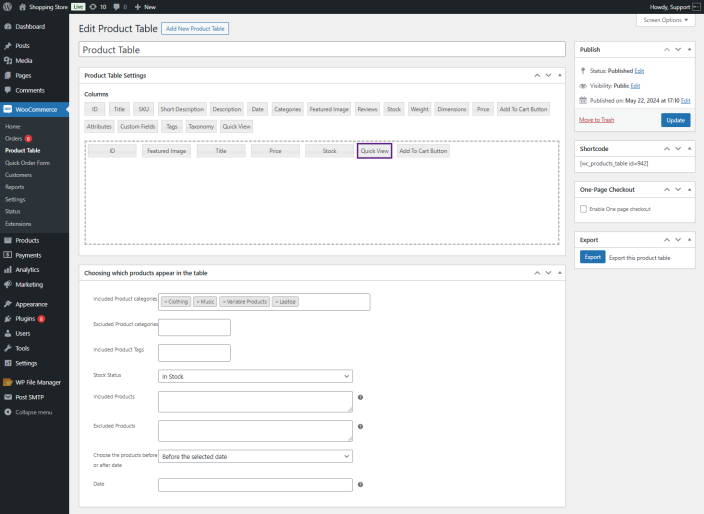Screen dimensions: 704x514
Task: Open the before or after date dropdown
Action: pyautogui.click(x=255, y=456)
